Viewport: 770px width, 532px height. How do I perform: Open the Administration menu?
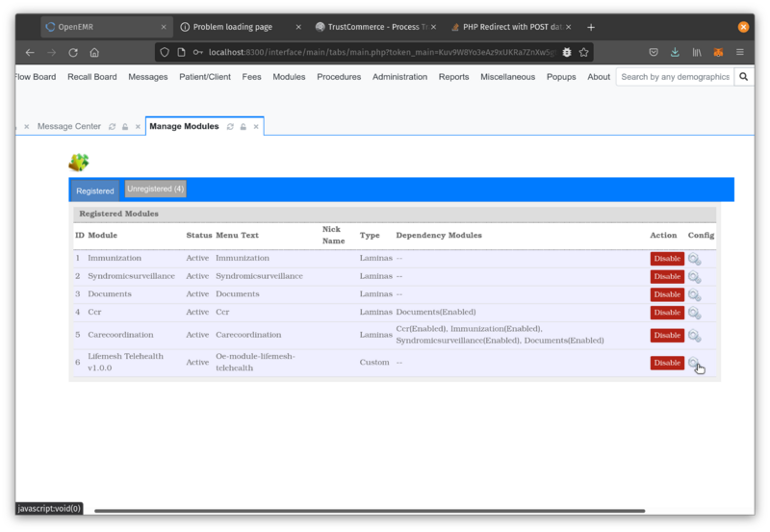coord(399,77)
